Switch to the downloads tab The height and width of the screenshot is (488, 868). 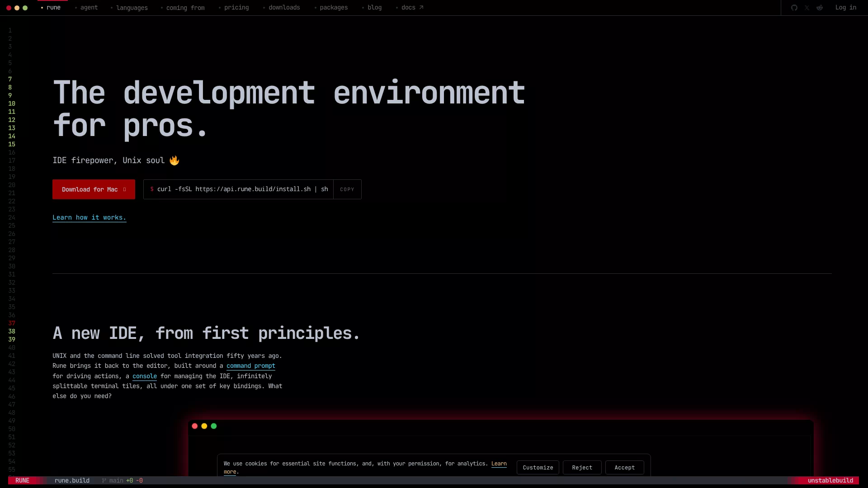[x=282, y=8]
